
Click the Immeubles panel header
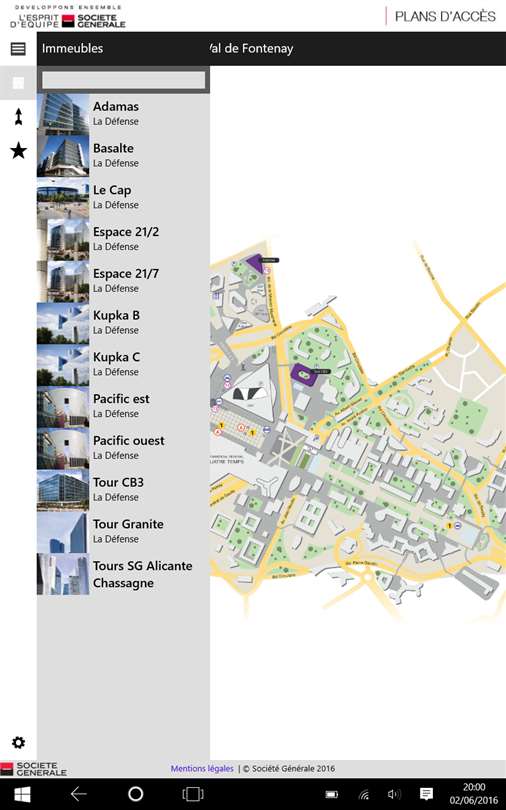click(x=72, y=49)
